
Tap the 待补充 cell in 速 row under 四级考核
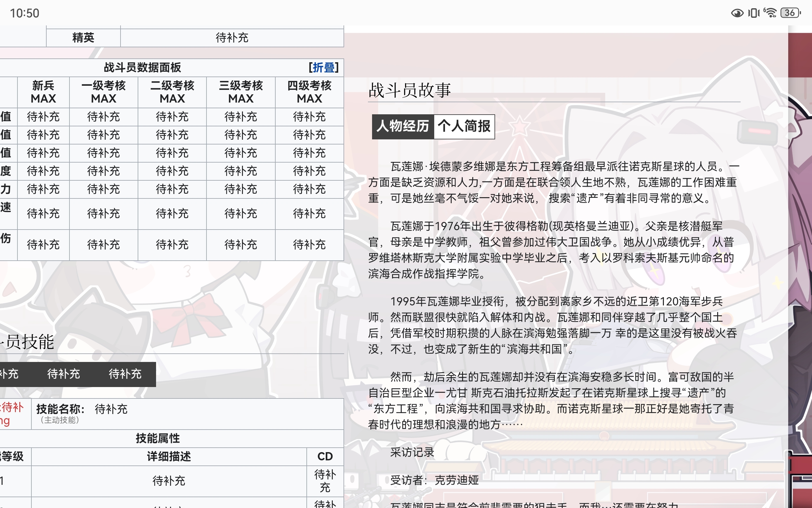(309, 214)
